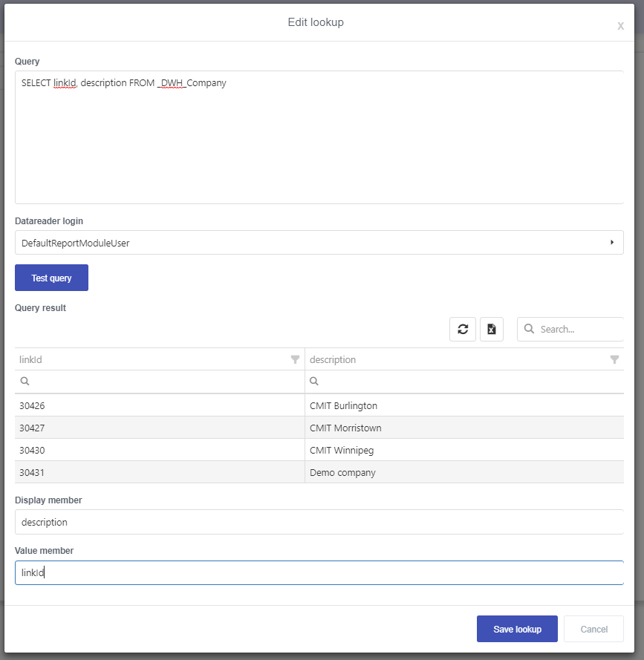Click the Value member input field
The height and width of the screenshot is (660, 644).
[319, 572]
